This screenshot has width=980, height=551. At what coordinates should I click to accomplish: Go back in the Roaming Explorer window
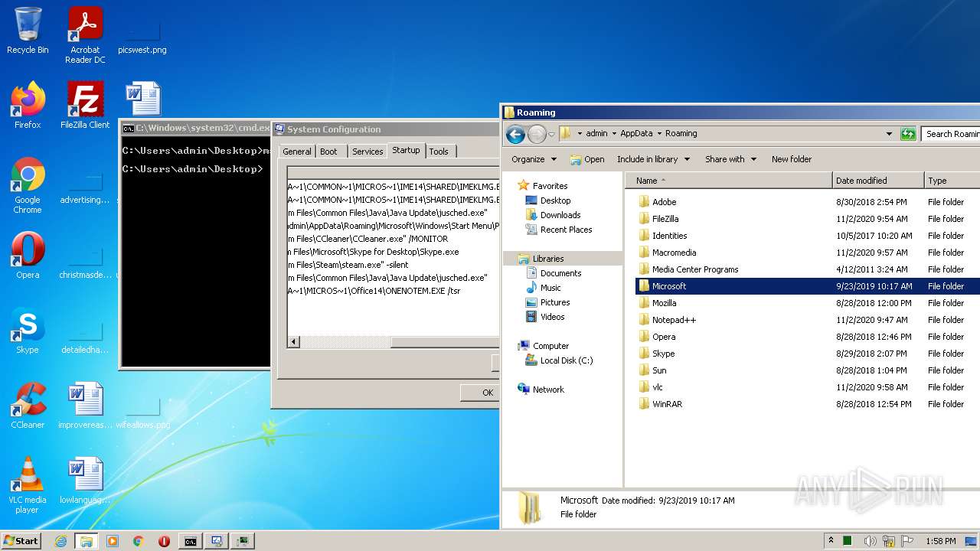(x=515, y=134)
